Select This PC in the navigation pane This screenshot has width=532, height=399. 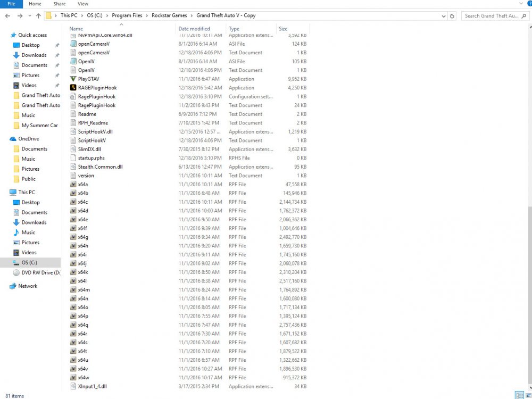[27, 192]
